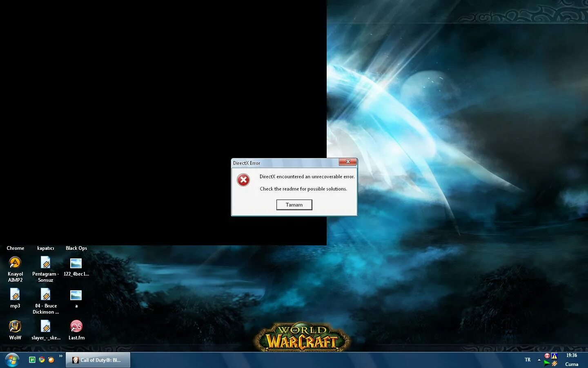Click the yellow warning triangle tray icon
The image size is (588, 368).
[555, 356]
